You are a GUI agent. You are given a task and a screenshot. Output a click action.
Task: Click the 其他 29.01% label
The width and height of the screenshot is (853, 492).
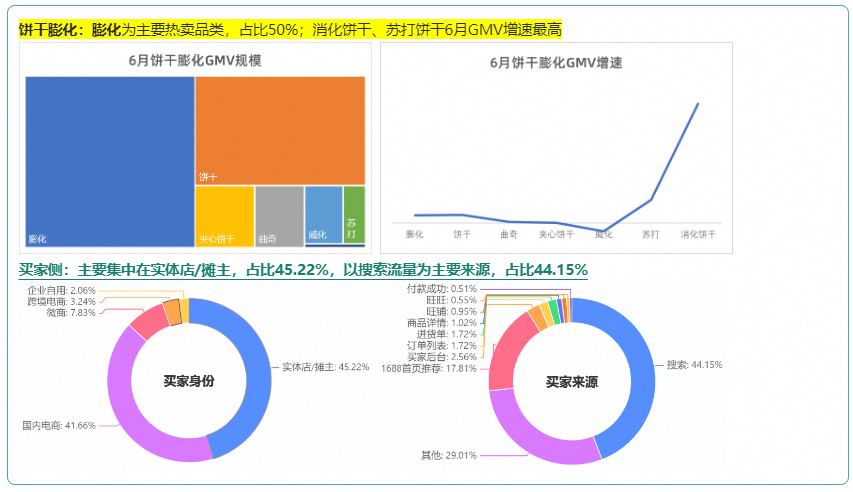pyautogui.click(x=449, y=455)
